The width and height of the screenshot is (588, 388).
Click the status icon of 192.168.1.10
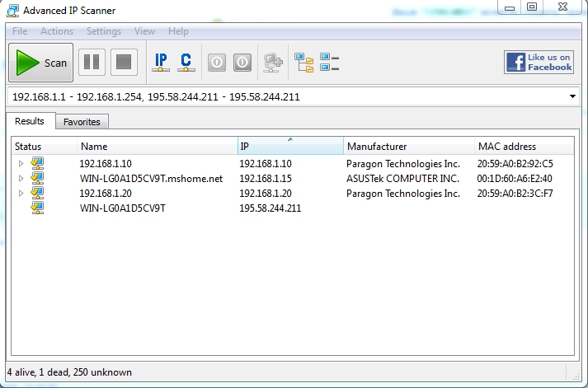click(37, 164)
